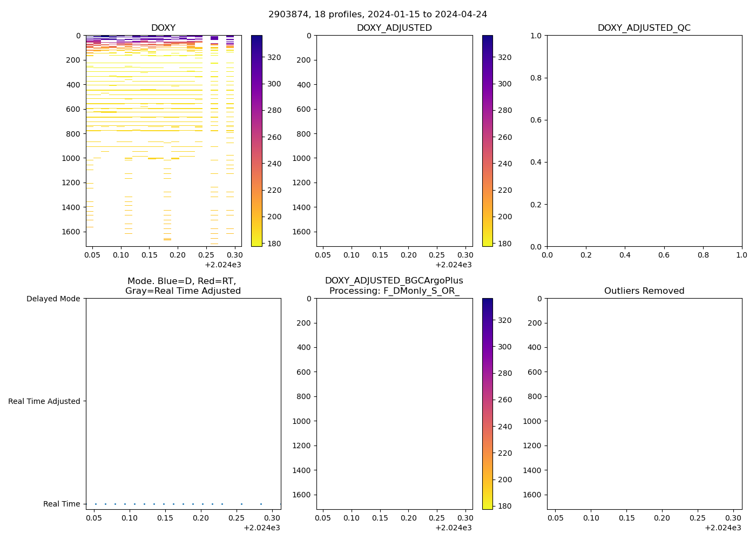This screenshot has height=540, width=756.
Task: Click the Real Time Adjusted axis label
Action: point(44,401)
